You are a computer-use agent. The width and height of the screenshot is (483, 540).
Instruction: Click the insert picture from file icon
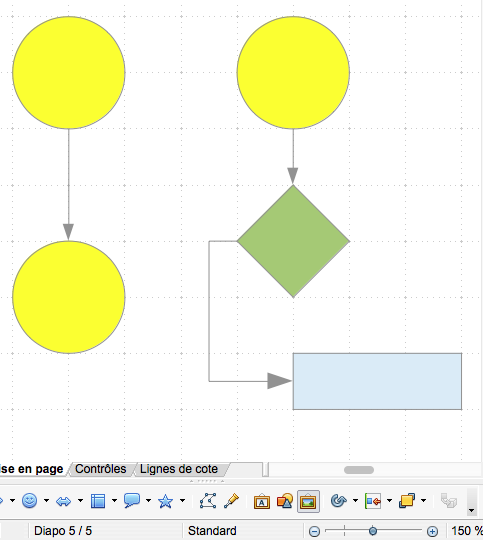[x=308, y=501]
